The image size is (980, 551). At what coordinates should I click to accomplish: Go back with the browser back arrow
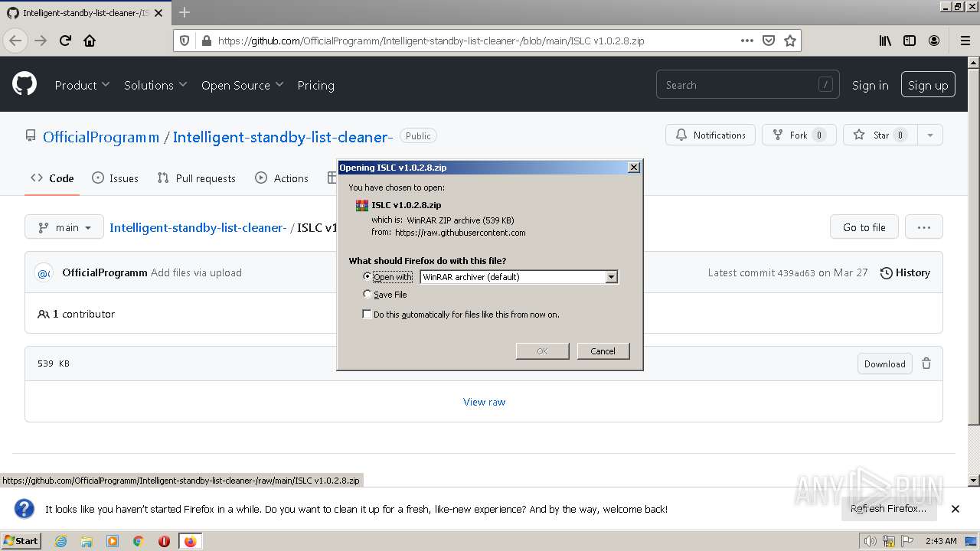click(15, 41)
